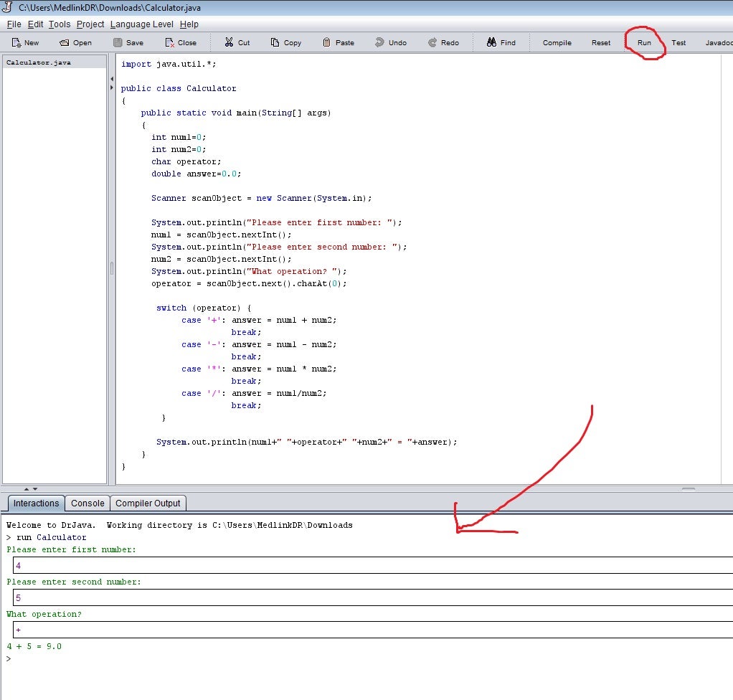Click the Save disk icon
Screen dimensions: 733x700
click(118, 42)
